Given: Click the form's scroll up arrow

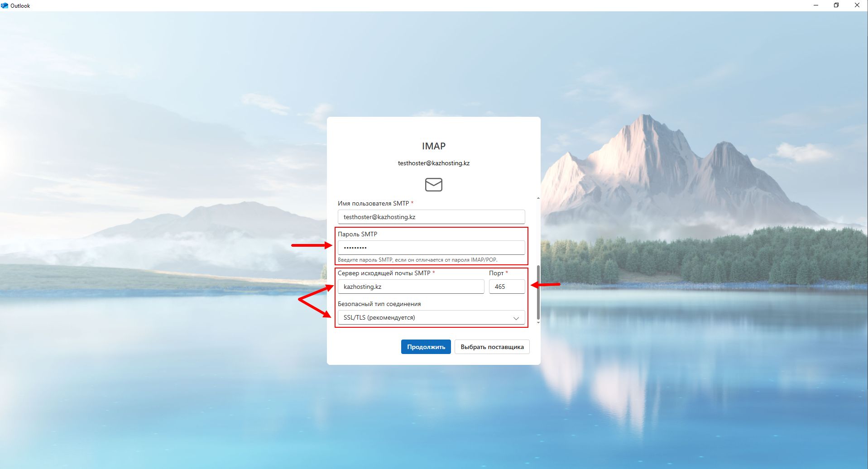Looking at the screenshot, I should [x=538, y=198].
